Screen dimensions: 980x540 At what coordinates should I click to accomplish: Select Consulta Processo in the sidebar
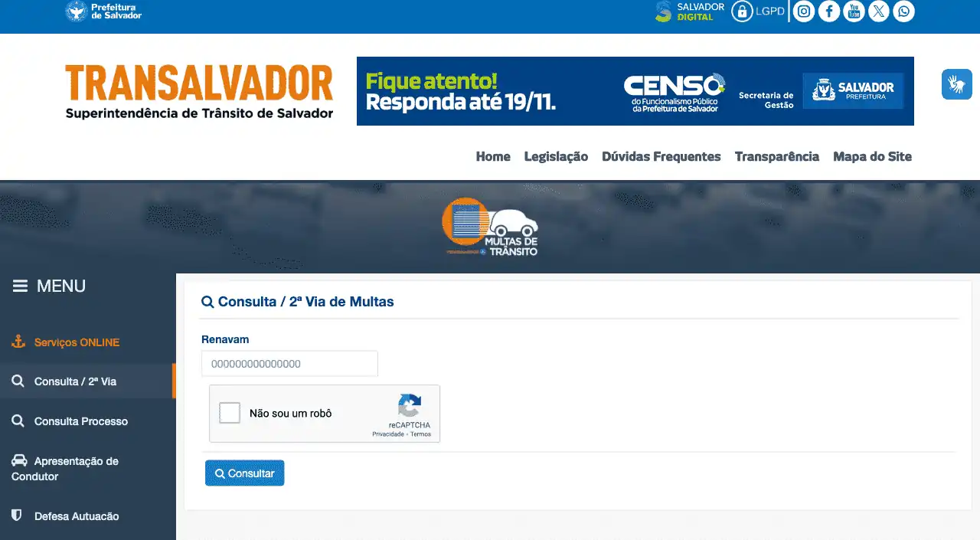[80, 421]
